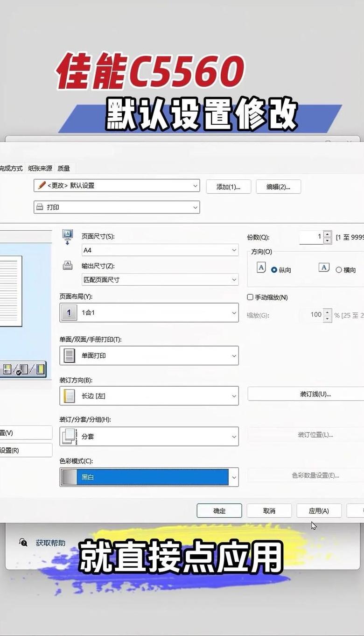Expand the 单面打印 dropdown arrow
The height and width of the screenshot is (636, 364).
click(234, 356)
